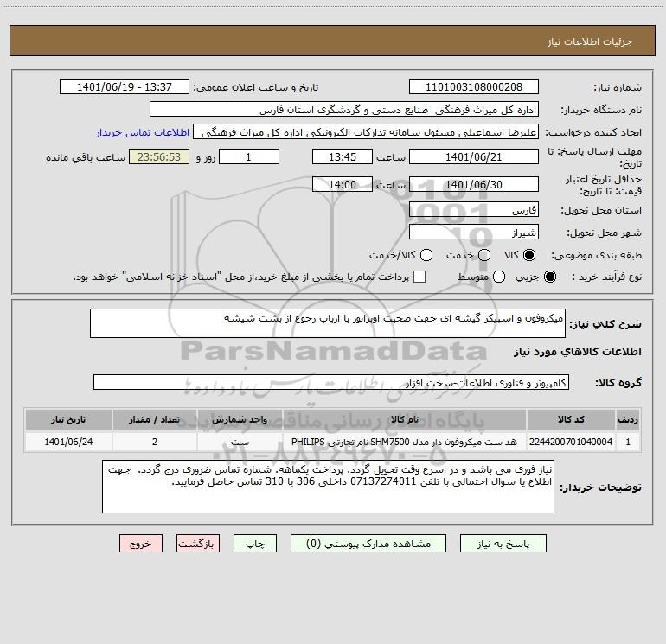Click the ردیف column header
This screenshot has height=644, width=666.
click(628, 419)
